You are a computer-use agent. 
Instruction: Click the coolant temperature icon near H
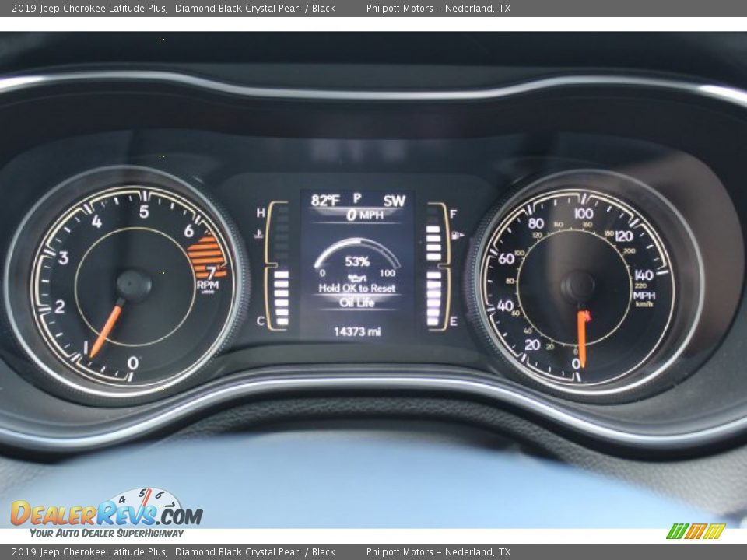(258, 233)
